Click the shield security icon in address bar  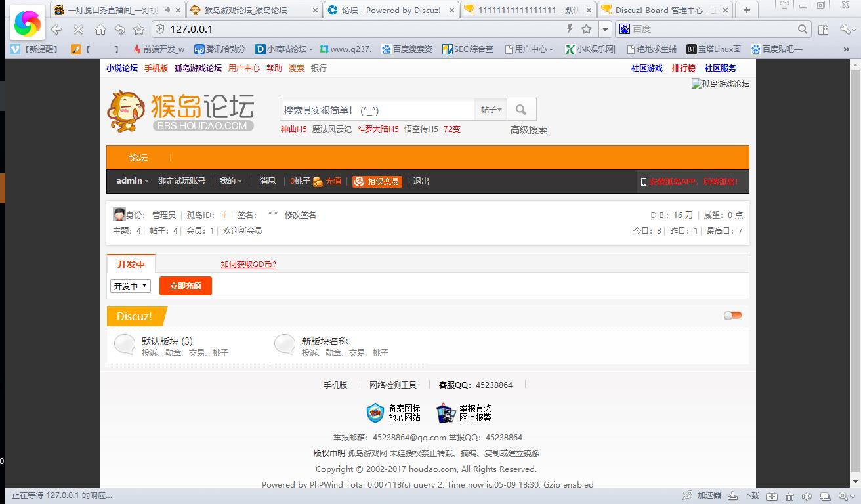tap(159, 30)
